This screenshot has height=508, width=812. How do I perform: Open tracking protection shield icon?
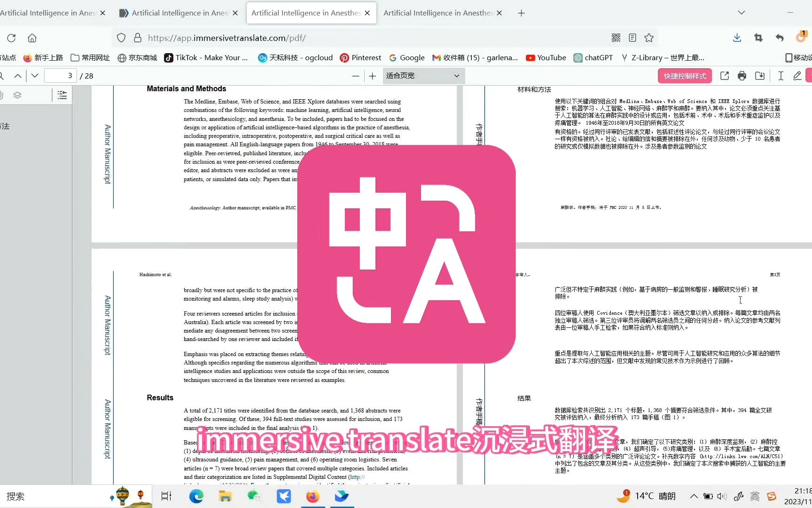[121, 38]
